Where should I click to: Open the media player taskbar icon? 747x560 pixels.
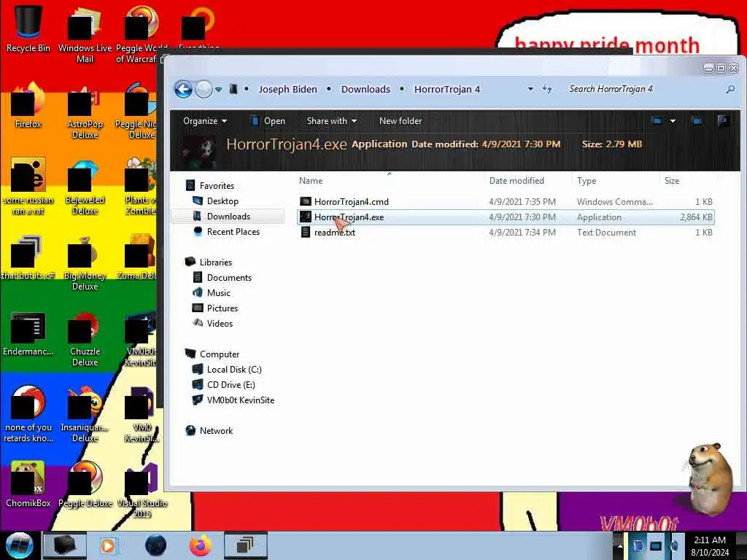108,545
